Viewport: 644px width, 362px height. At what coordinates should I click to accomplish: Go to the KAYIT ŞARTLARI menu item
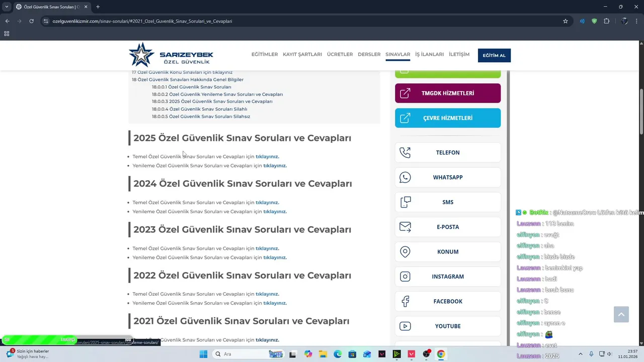pyautogui.click(x=302, y=54)
